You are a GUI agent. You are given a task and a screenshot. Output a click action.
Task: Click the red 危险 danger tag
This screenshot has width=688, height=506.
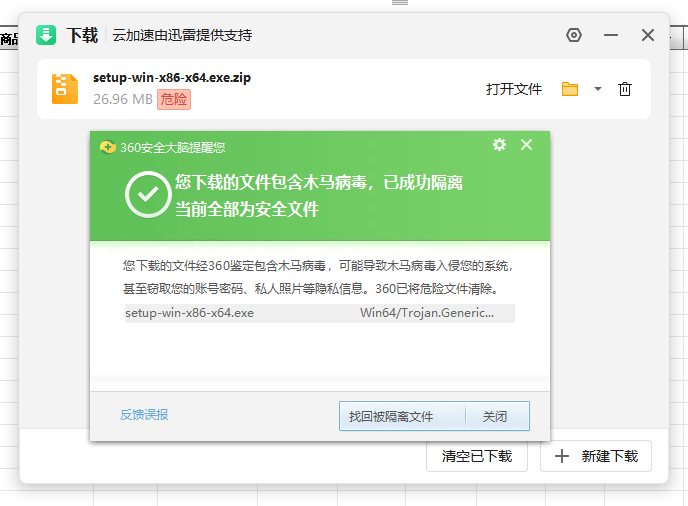(174, 99)
